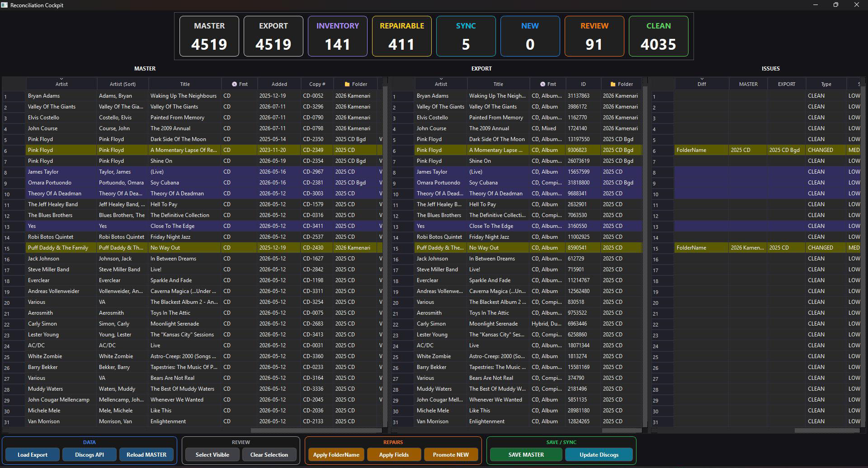The width and height of the screenshot is (868, 468).
Task: Open the Discogs API button
Action: point(90,454)
